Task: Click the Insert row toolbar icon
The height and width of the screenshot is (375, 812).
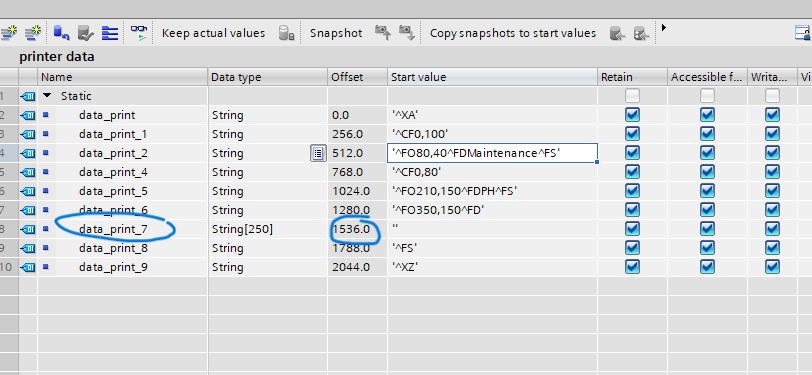Action: click(x=8, y=33)
